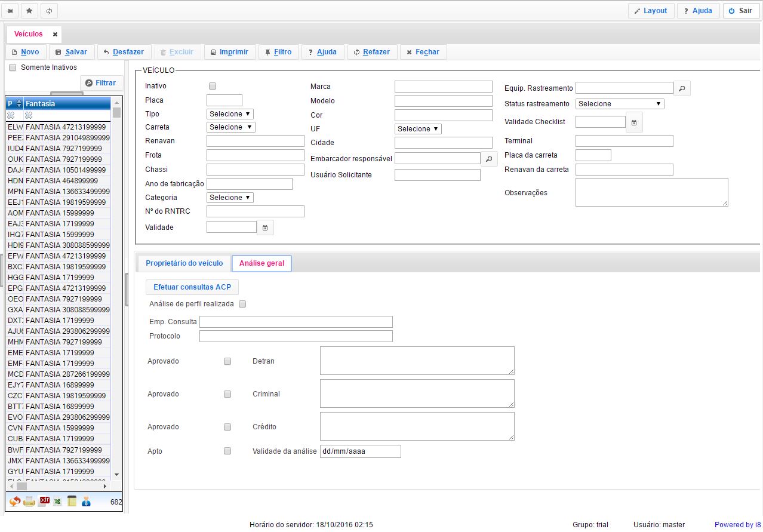Clear the Fantasia column filter
The height and width of the screenshot is (532, 763).
[29, 115]
